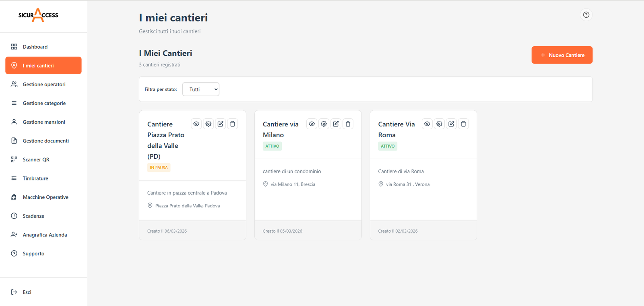This screenshot has width=644, height=306.
Task: Open Macchine Operative section
Action: (x=45, y=197)
